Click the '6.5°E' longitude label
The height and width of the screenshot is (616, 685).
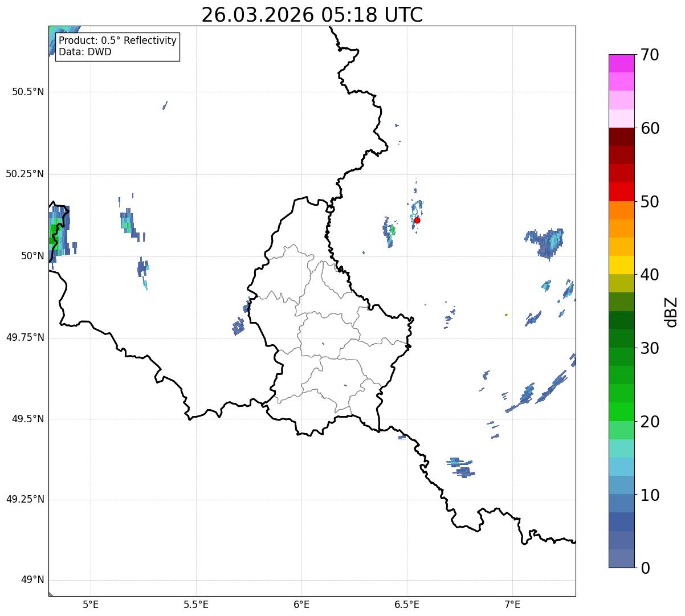coord(407,605)
